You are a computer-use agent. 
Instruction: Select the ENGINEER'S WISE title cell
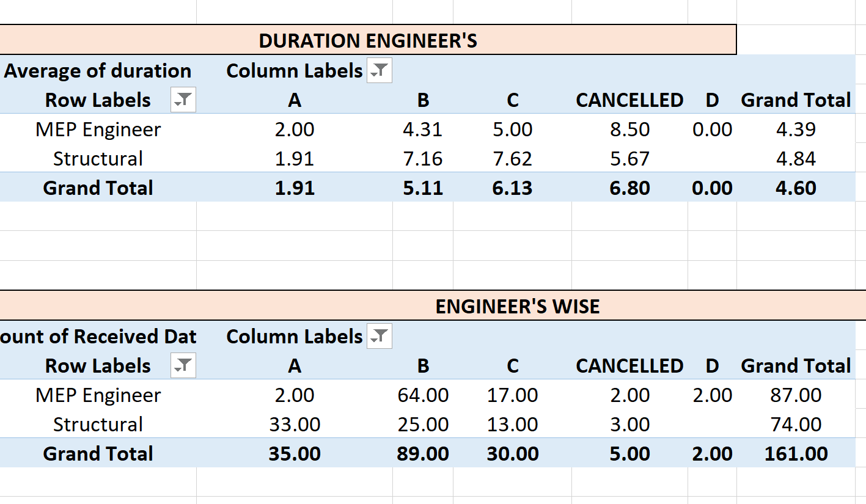[517, 306]
